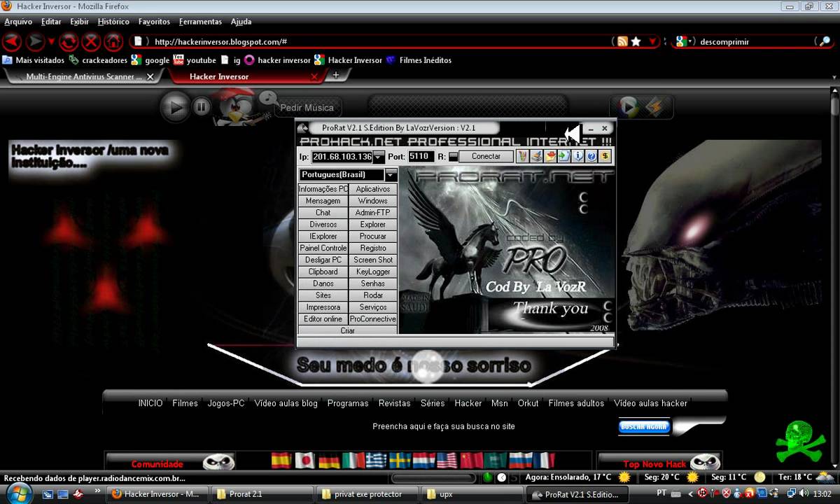Screen dimensions: 840x504
Task: Click the Firefox Forward arrow button
Action: click(35, 41)
